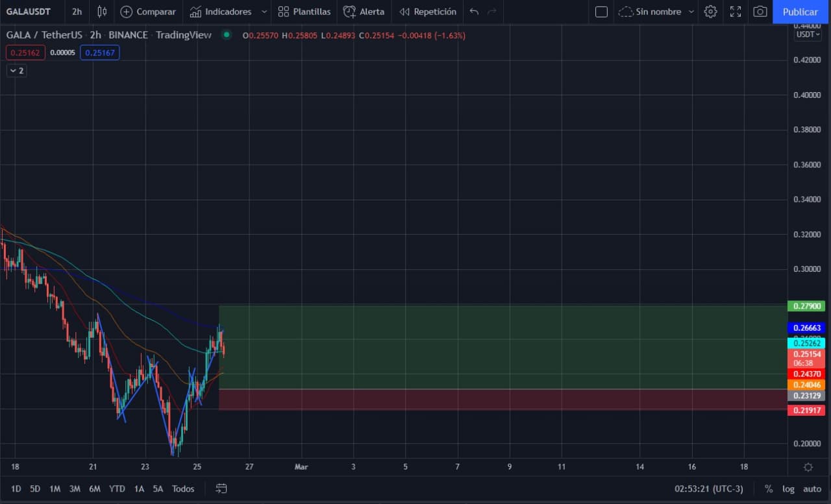Viewport: 831px width, 504px height.
Task: Click the GALA / TetherUS chart title
Action: pyautogui.click(x=44, y=35)
